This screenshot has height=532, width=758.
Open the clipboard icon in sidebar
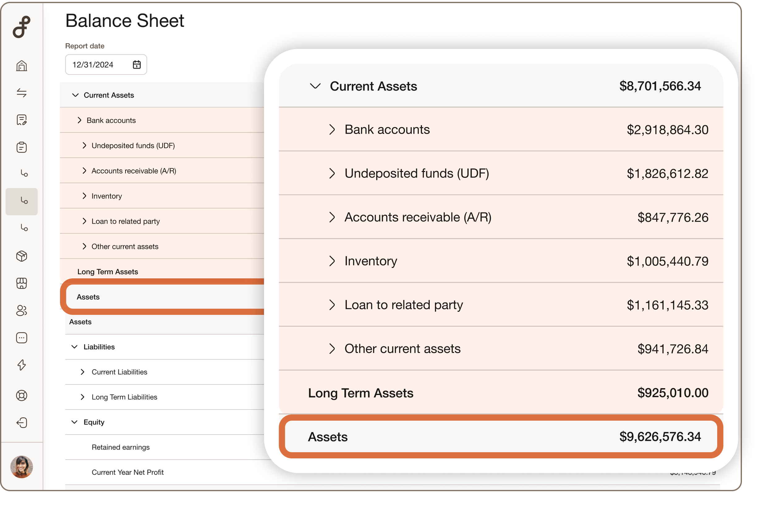(x=21, y=147)
